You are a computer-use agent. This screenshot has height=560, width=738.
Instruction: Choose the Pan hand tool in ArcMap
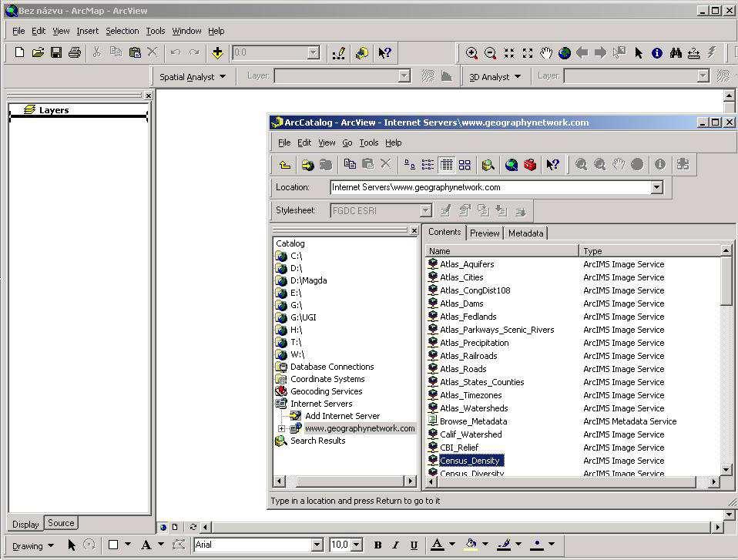point(546,53)
